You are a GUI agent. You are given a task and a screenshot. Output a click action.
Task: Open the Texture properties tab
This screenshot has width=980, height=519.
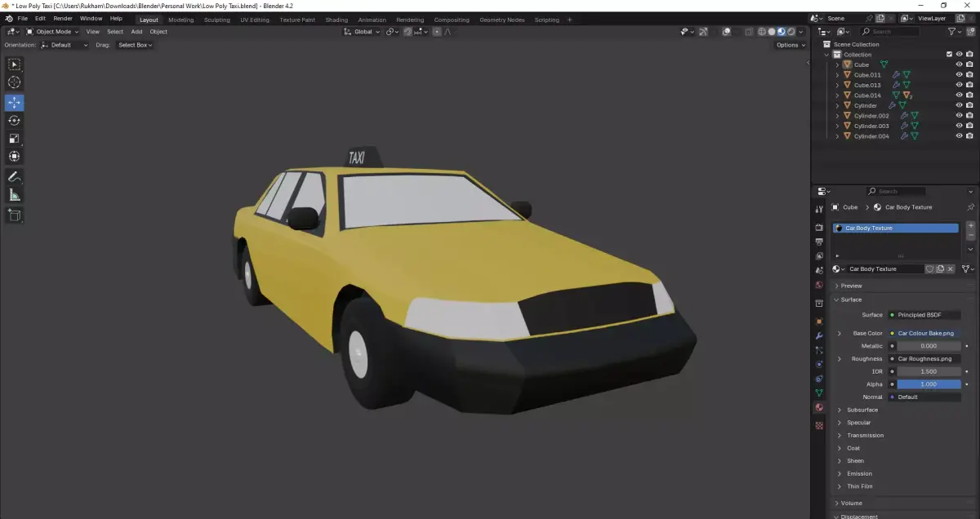click(819, 425)
